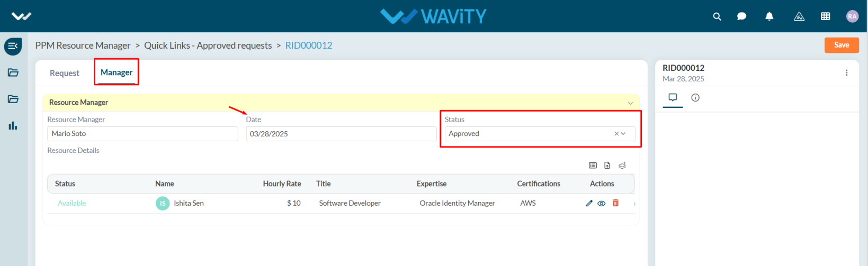This screenshot has height=266, width=868.
Task: Open the second folder icon in sidebar
Action: pyautogui.click(x=13, y=99)
